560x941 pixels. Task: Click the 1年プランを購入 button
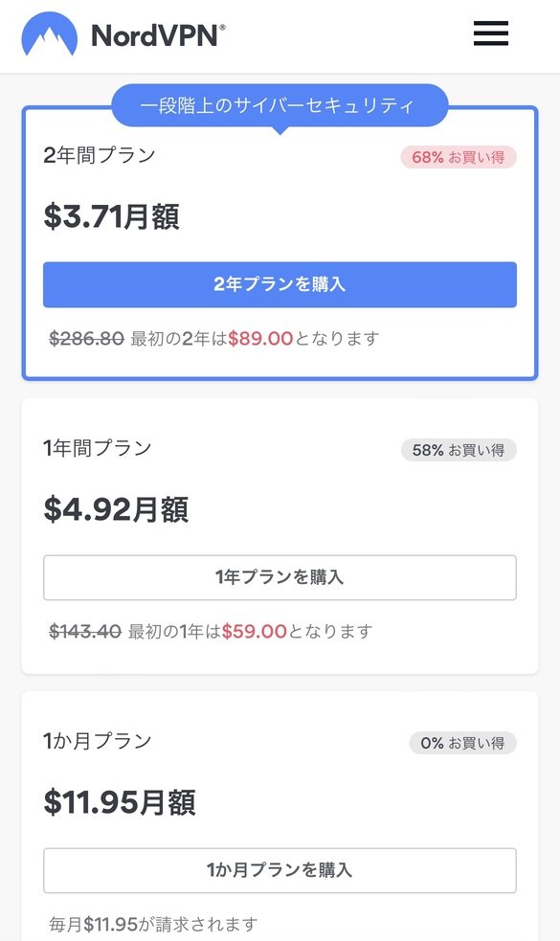click(x=280, y=577)
